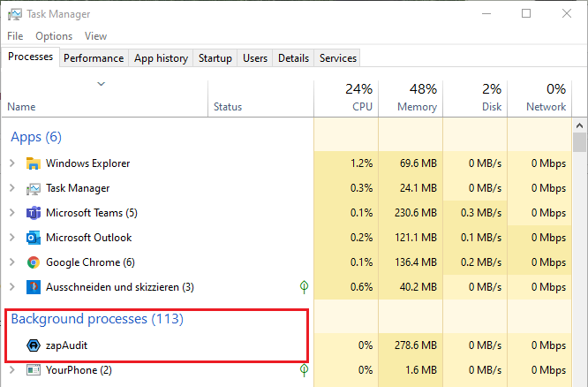
Task: Click the YourPhone process icon
Action: 34,370
